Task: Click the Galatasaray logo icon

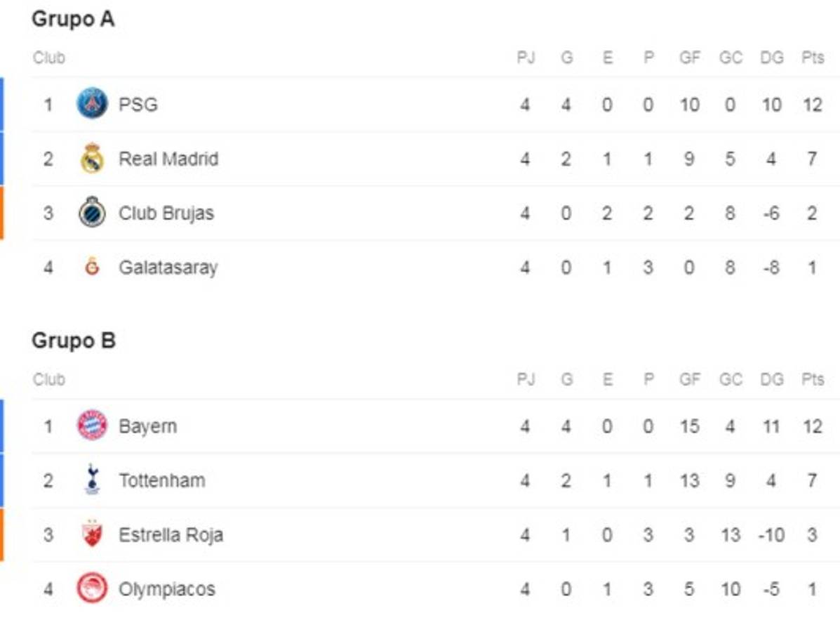Action: (92, 267)
